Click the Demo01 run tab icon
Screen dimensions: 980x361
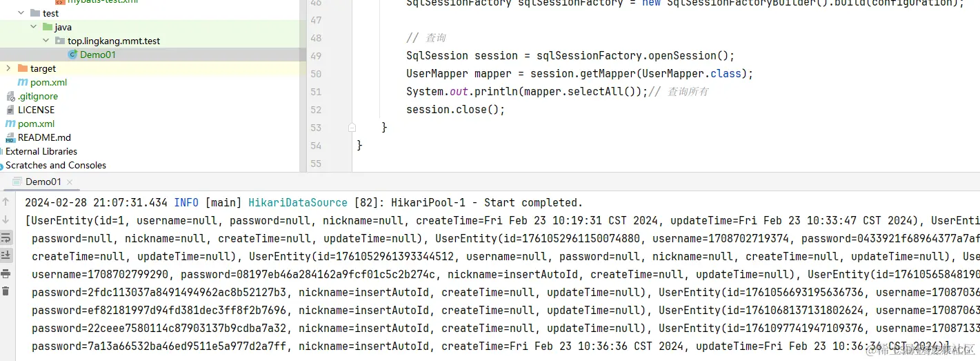click(19, 182)
